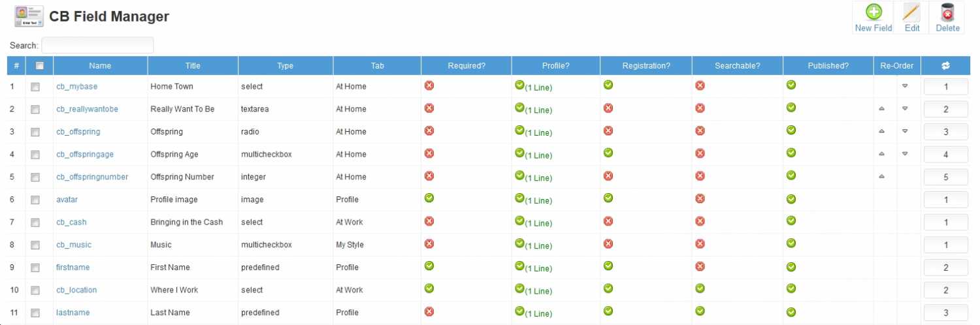The image size is (980, 325).
Task: Tick the checkbox for cb_reallywantobe row
Action: coord(35,110)
